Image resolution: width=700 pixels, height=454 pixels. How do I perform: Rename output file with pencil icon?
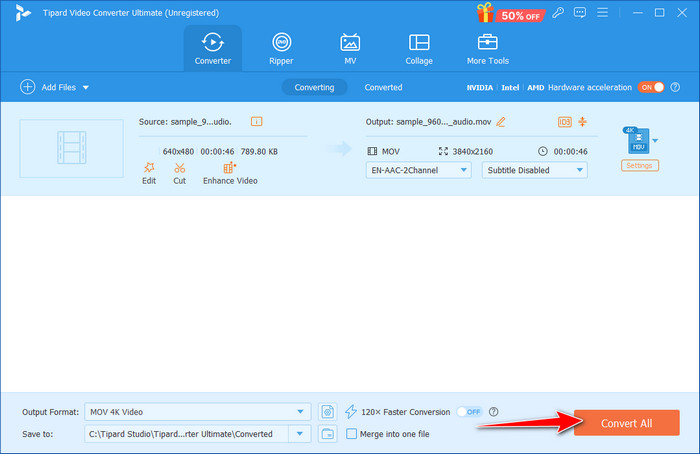[x=500, y=122]
